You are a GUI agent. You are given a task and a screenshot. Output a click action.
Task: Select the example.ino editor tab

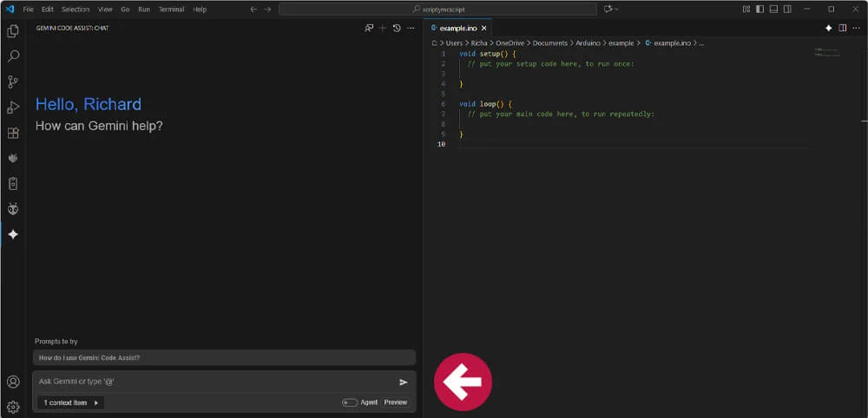(457, 29)
